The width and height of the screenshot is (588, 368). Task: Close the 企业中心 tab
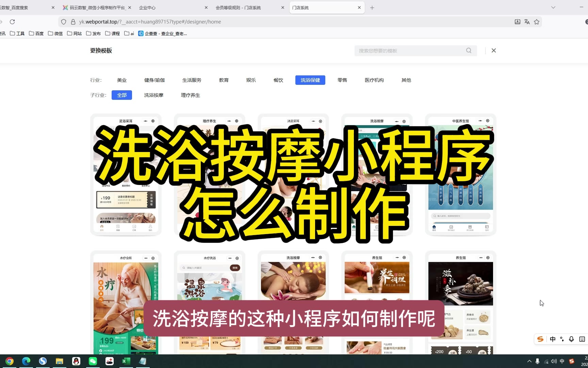[206, 7]
